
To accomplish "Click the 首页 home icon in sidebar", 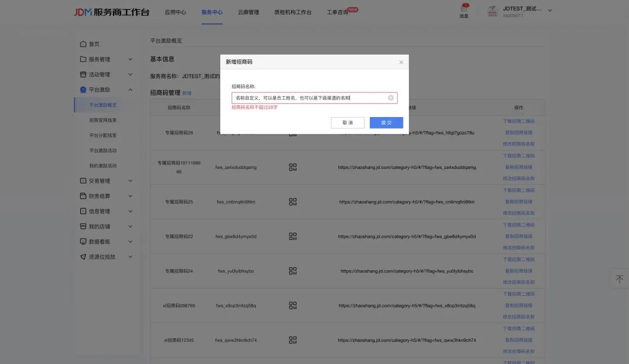I will [x=83, y=44].
